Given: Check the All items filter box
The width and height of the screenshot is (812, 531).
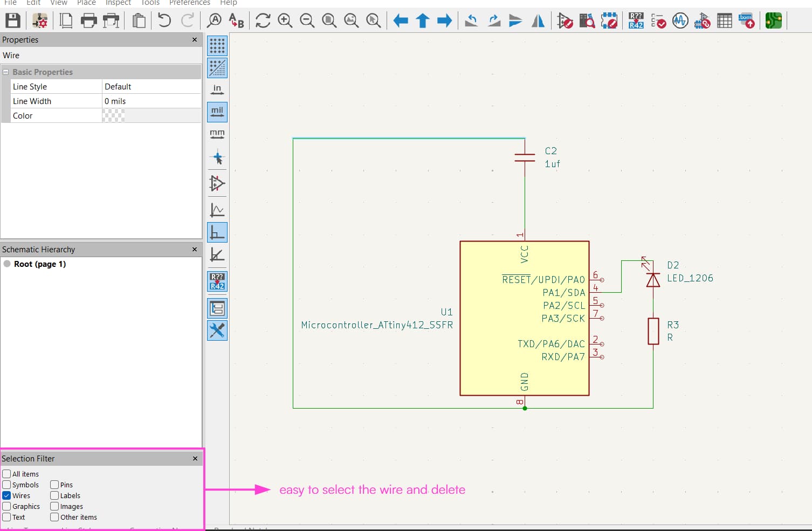Looking at the screenshot, I should coord(6,474).
